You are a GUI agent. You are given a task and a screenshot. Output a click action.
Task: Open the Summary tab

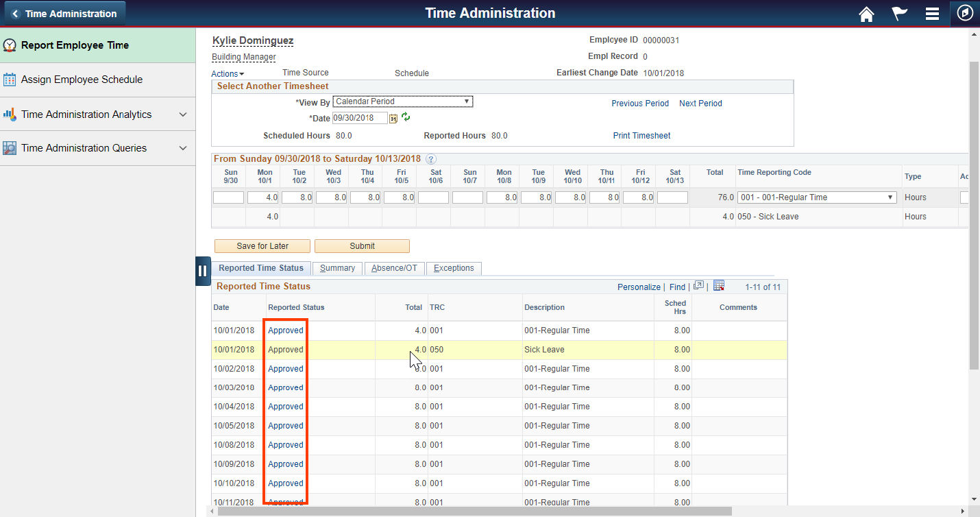(337, 268)
